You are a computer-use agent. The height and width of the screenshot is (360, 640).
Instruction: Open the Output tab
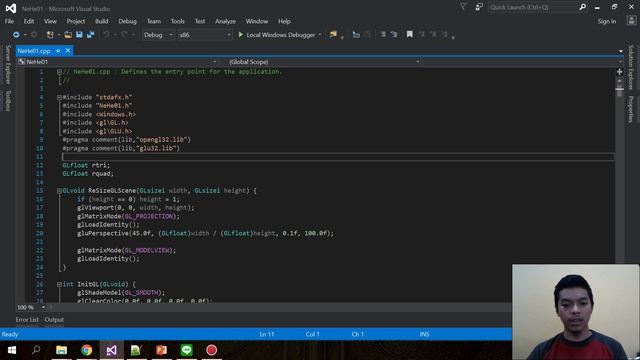(x=54, y=320)
